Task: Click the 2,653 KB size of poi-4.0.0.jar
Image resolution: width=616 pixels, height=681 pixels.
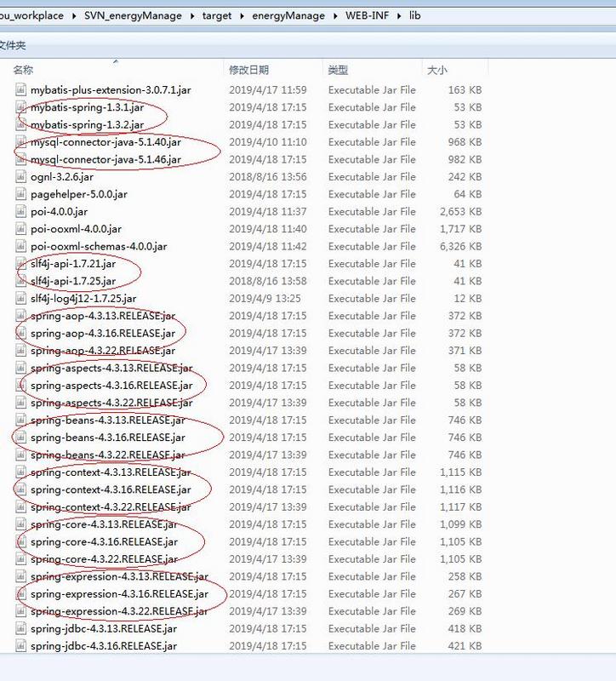Action: click(460, 211)
